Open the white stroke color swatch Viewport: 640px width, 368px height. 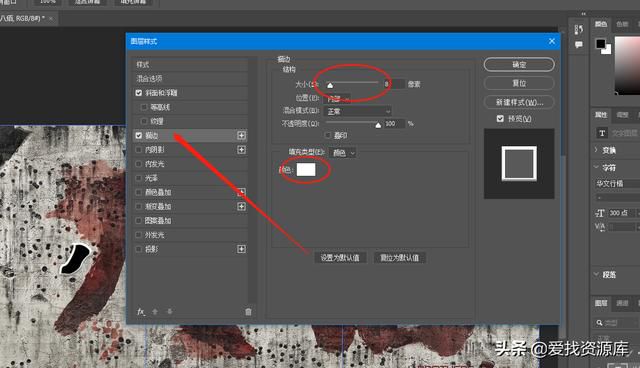[x=306, y=169]
